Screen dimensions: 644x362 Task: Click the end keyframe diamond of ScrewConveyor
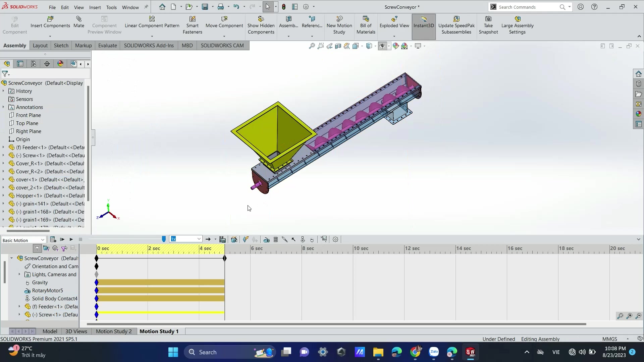(x=225, y=258)
